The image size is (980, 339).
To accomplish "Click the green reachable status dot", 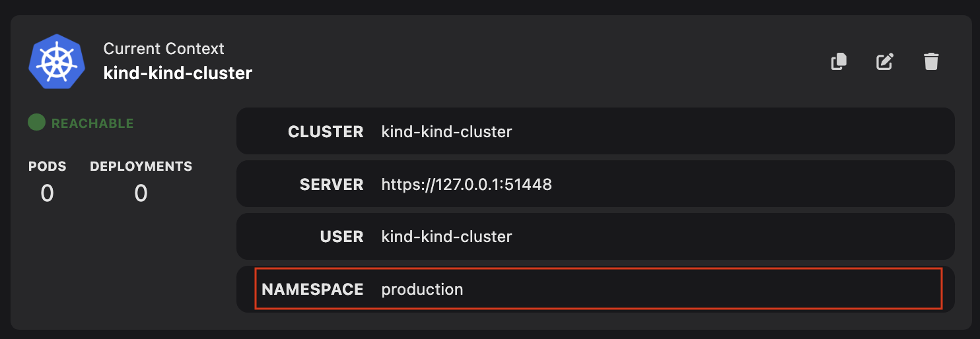I will click(36, 123).
